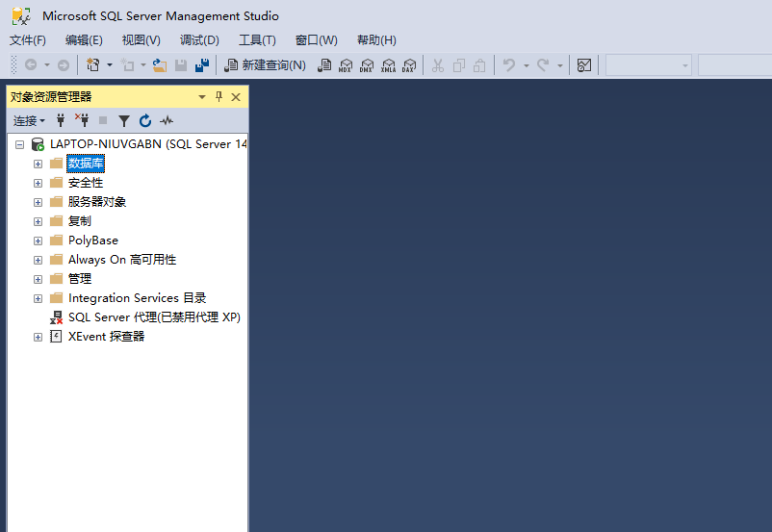Screen dimensions: 772x532
Task: Click the Copy icon
Action: click(x=459, y=65)
